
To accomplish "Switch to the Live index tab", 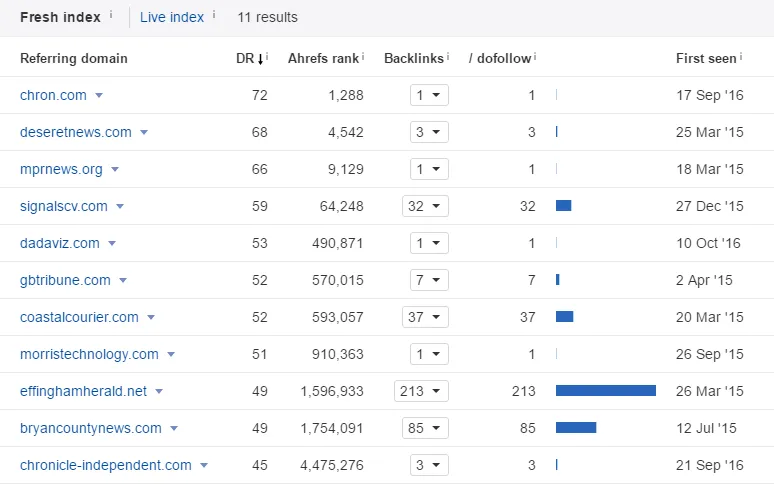I will (171, 17).
